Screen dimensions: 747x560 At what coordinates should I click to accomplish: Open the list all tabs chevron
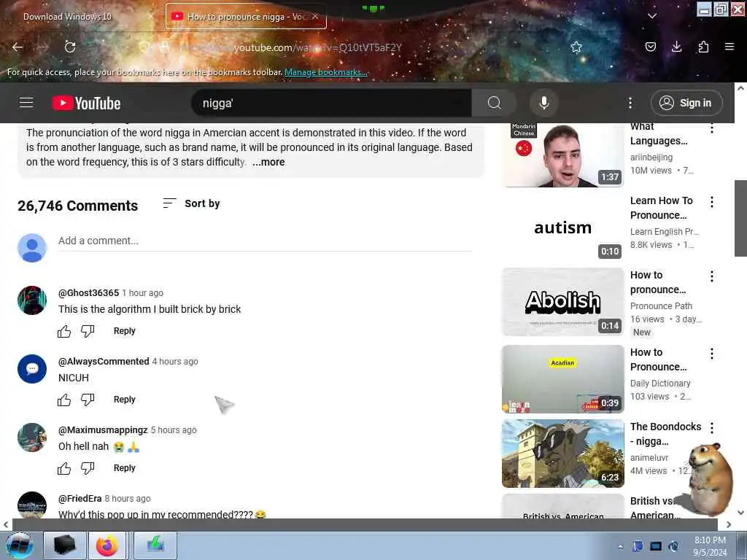pyautogui.click(x=652, y=16)
